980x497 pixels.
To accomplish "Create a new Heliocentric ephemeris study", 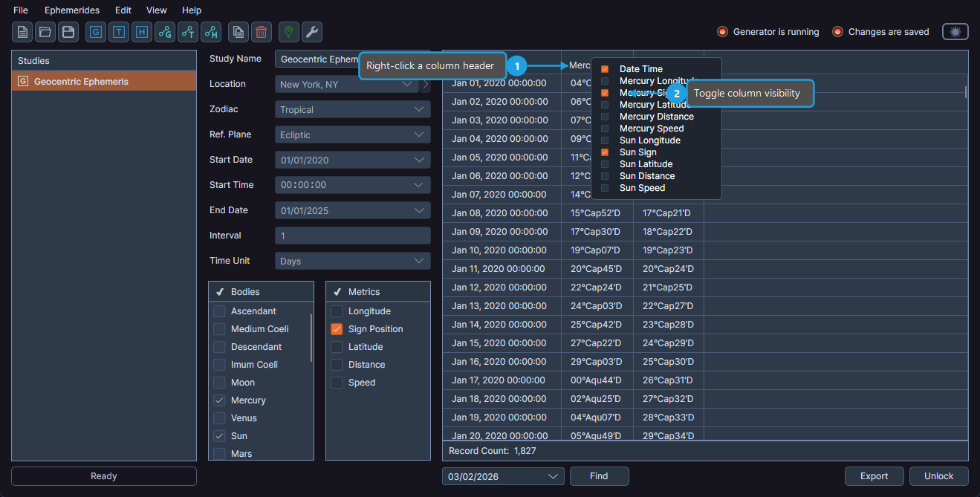I will click(141, 32).
